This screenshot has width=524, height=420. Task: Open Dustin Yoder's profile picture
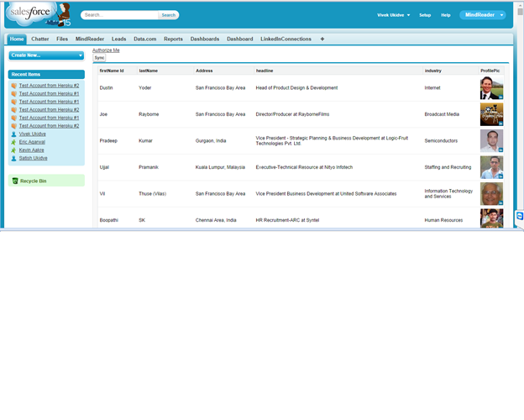click(x=491, y=88)
